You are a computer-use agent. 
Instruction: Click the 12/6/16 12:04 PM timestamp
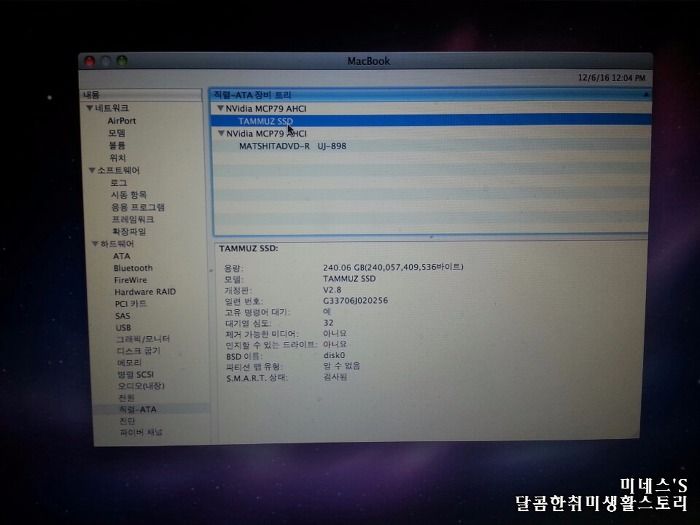612,78
